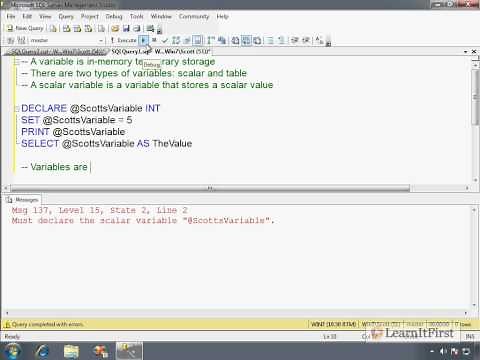Click the editor vertical scrollbar thumb

pos(475,98)
